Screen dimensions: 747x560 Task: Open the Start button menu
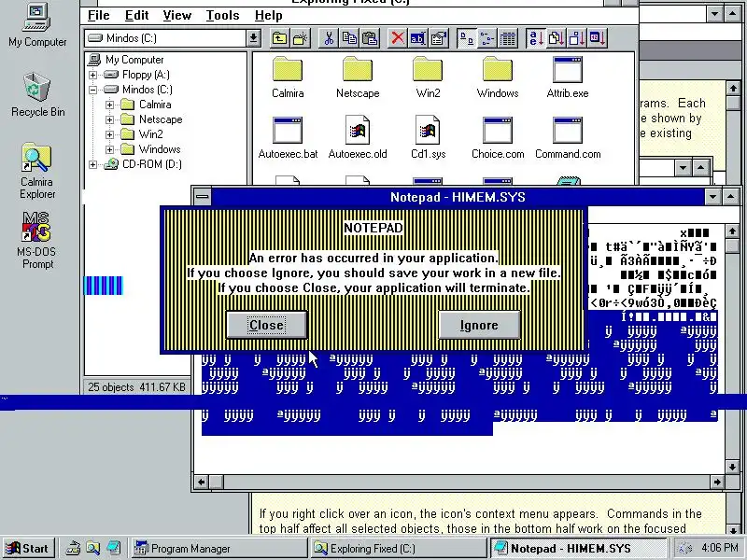click(x=28, y=548)
